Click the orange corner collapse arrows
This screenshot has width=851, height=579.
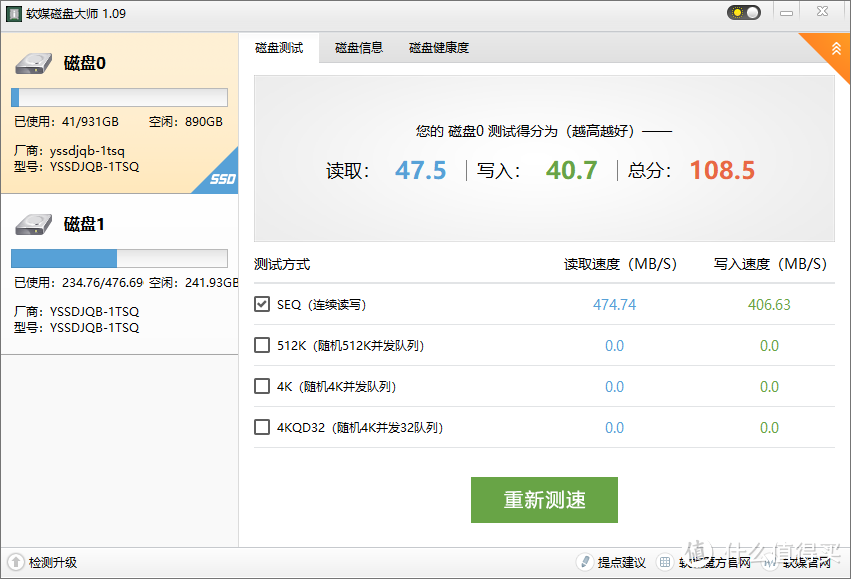click(836, 49)
